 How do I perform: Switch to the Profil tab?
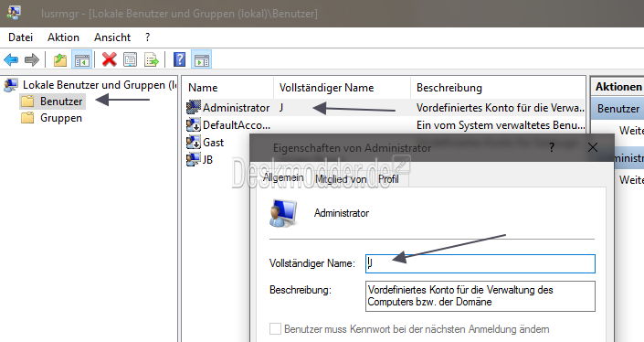coord(388,179)
